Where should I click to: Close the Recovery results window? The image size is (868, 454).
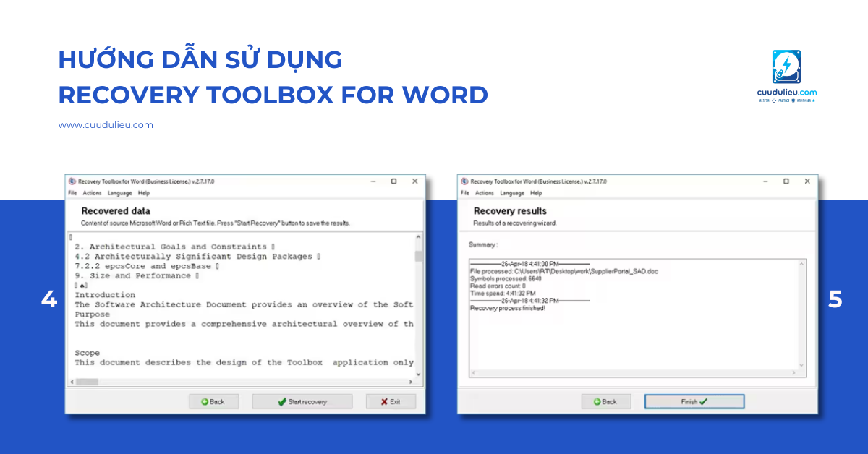807,181
